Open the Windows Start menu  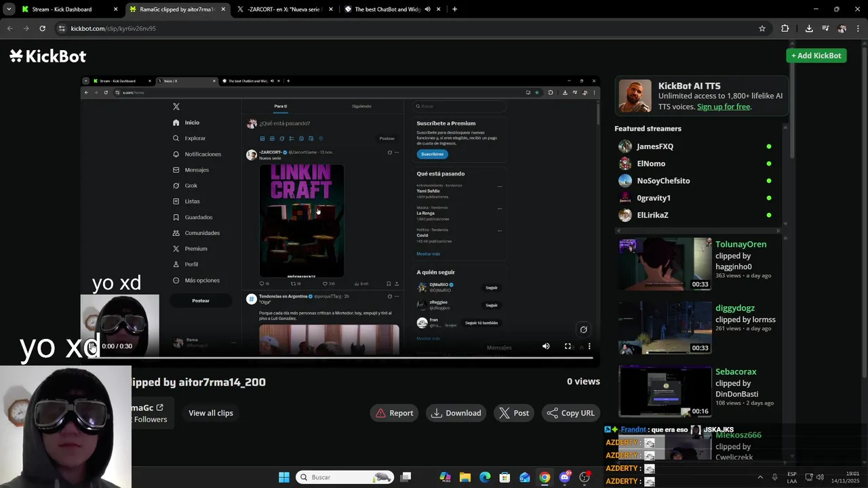click(284, 477)
